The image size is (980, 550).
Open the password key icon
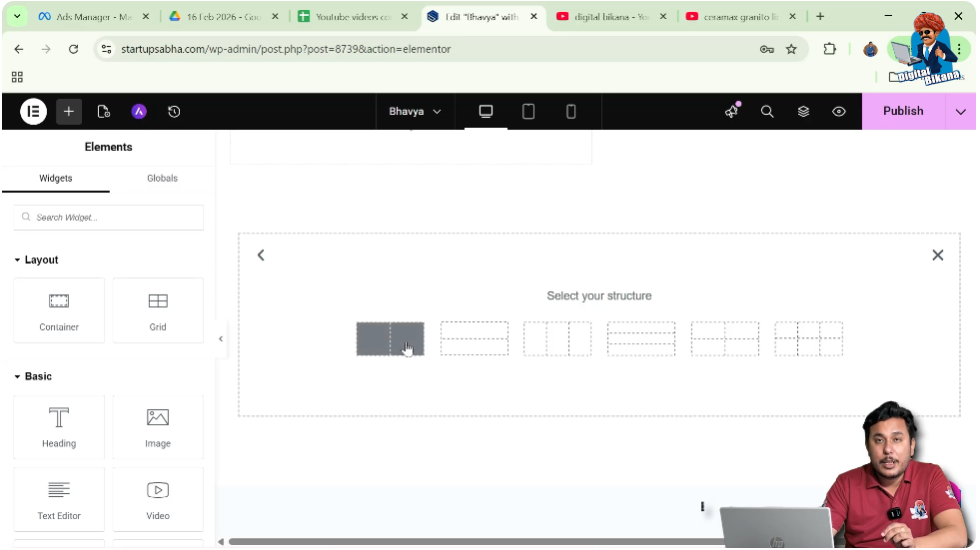(767, 49)
